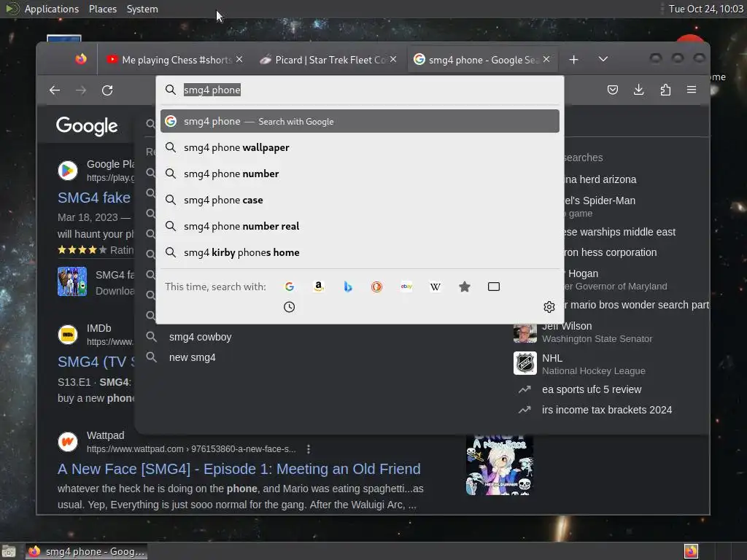Click the date and time clock

pos(705,9)
